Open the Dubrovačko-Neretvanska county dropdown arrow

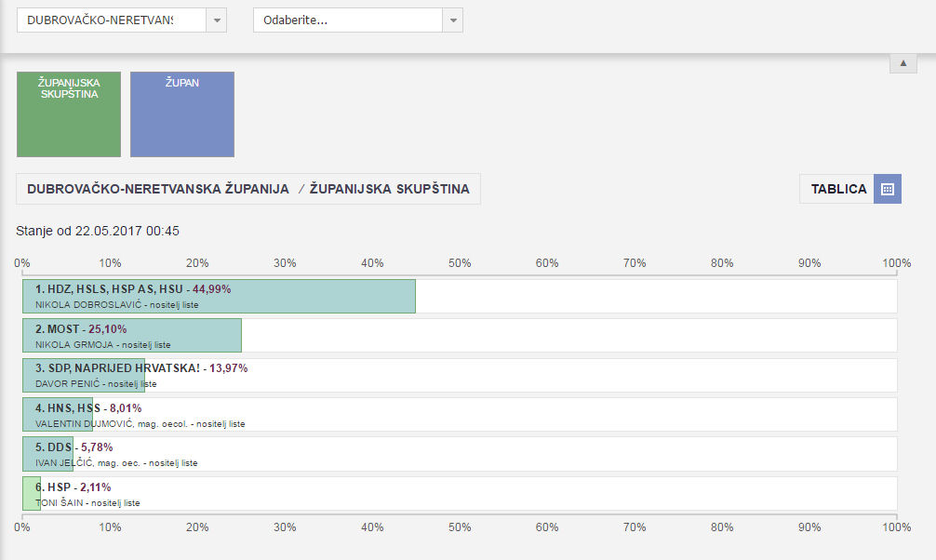(216, 20)
